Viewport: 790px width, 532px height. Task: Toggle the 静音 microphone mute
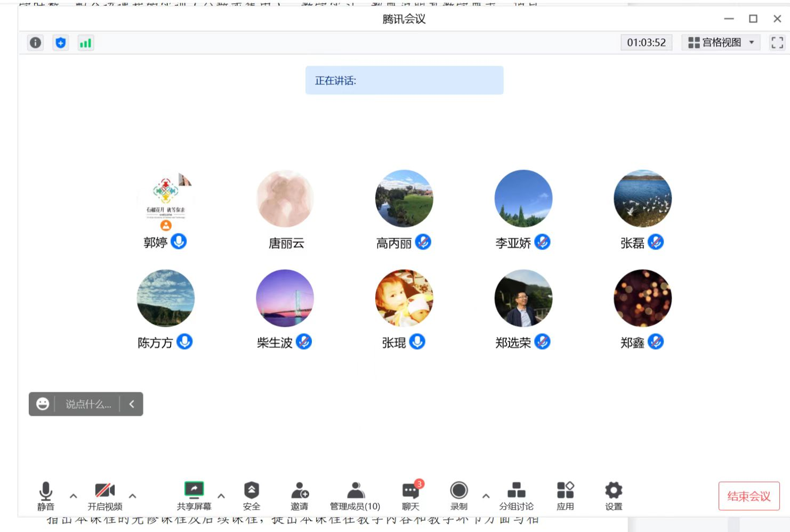pos(46,495)
